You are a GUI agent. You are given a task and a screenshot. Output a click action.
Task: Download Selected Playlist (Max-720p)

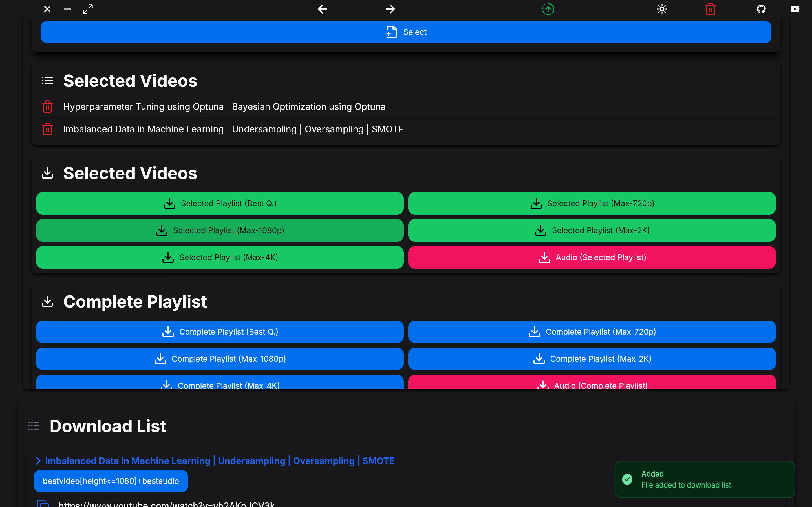pos(592,203)
